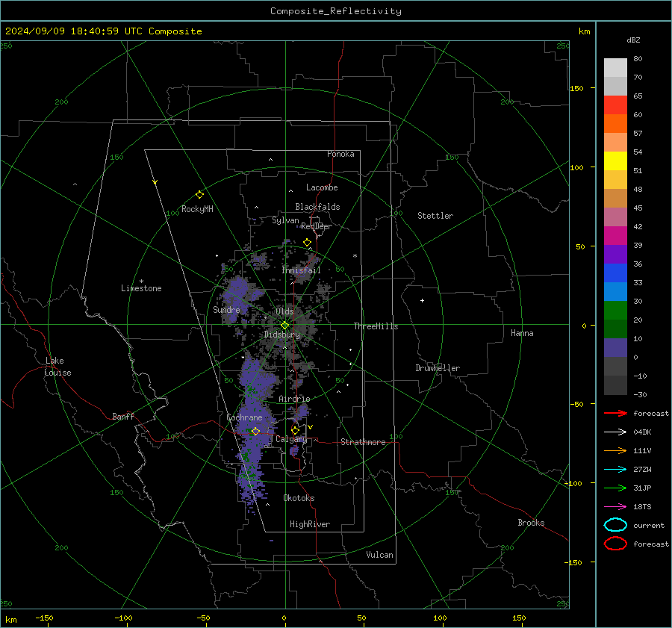Select the light gray 80 dBZ swatch
672x628 pixels.
[615, 67]
